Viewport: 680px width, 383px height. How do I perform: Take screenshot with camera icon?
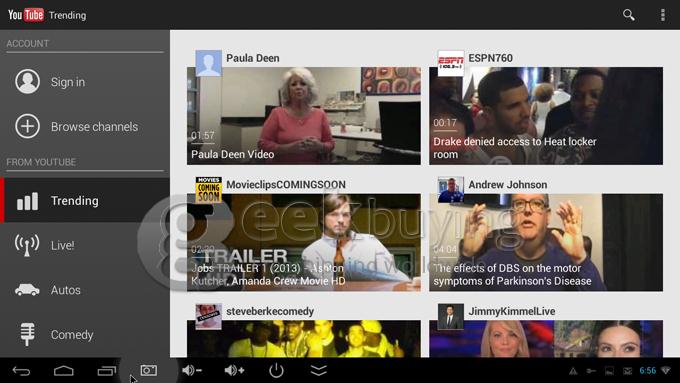[149, 370]
